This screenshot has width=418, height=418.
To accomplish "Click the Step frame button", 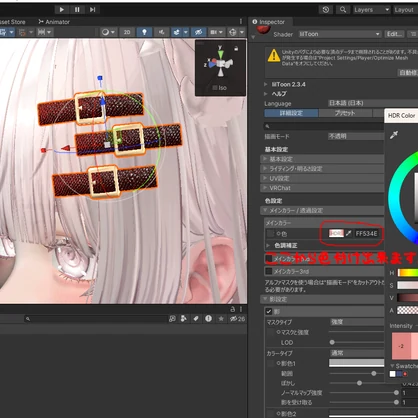I will [92, 10].
